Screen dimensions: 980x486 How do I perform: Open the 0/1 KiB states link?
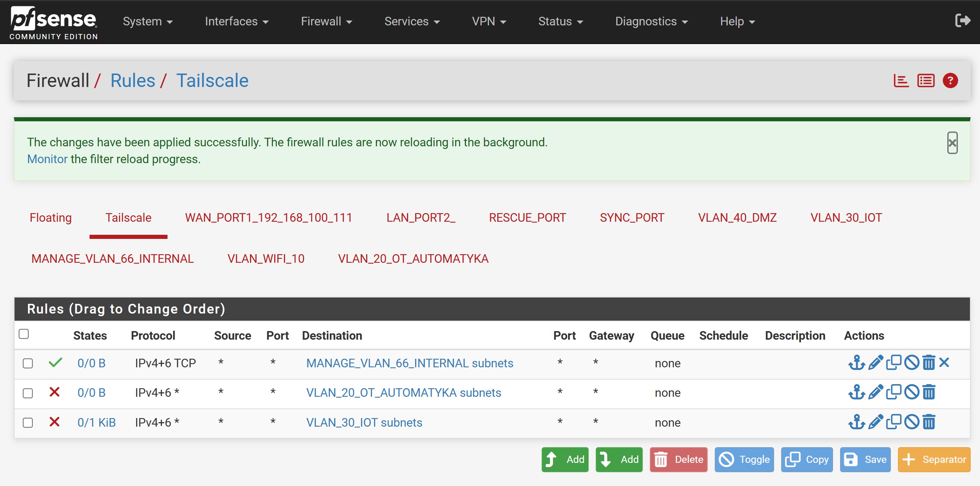96,422
